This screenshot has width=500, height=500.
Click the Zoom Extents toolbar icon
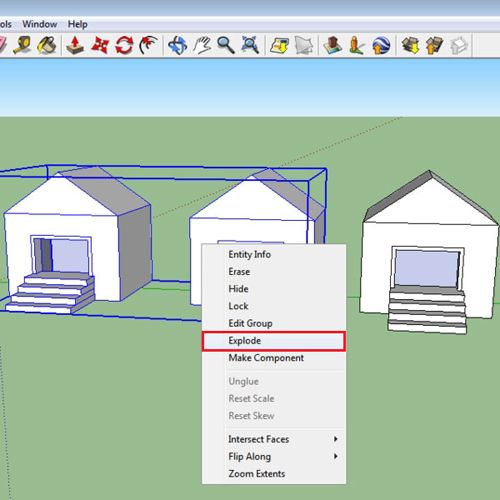pos(250,45)
